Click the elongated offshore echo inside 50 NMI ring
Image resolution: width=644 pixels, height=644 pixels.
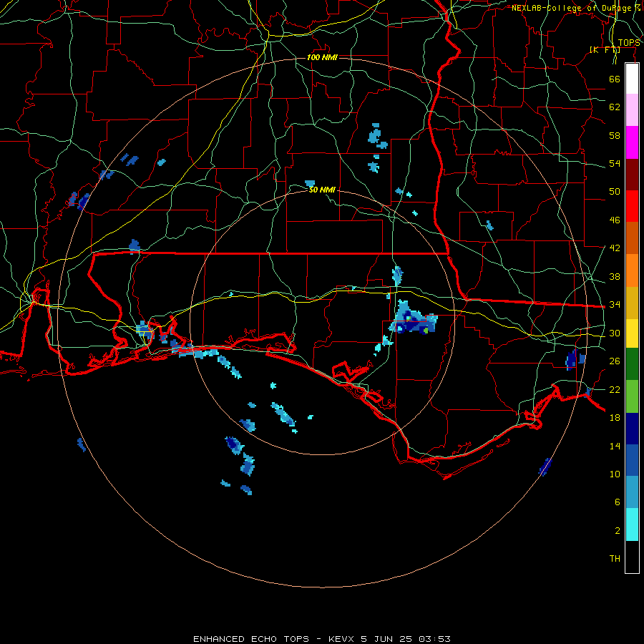pyautogui.click(x=283, y=414)
